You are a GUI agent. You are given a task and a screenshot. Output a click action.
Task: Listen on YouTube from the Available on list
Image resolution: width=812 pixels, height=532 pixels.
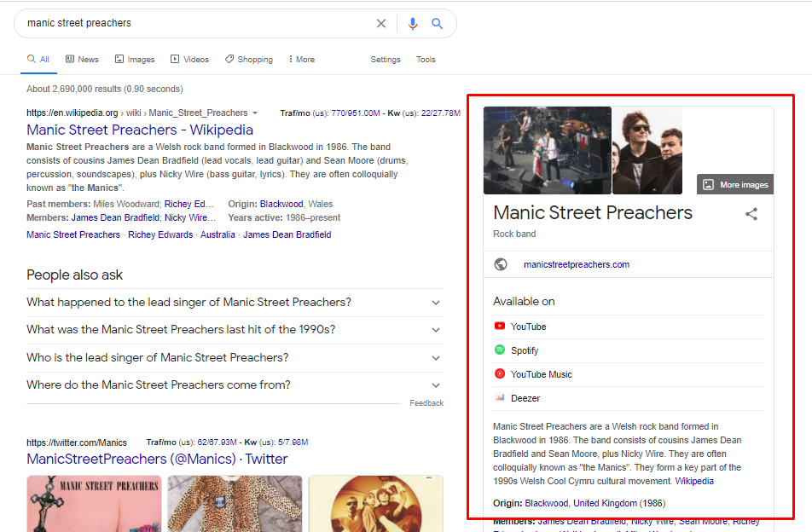click(x=528, y=327)
